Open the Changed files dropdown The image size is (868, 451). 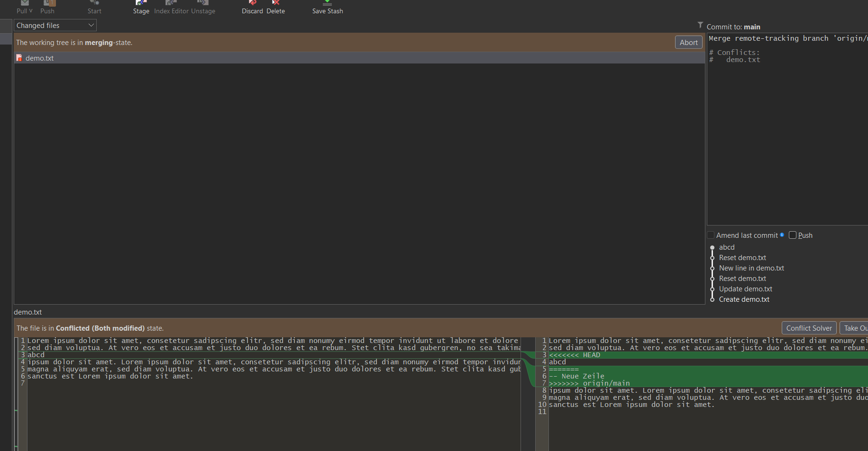coord(55,26)
